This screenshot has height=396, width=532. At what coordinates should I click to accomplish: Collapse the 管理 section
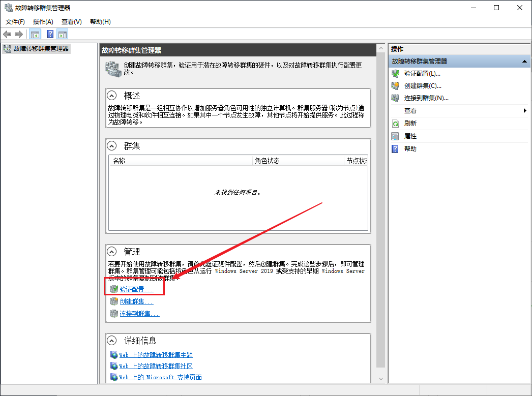point(111,251)
